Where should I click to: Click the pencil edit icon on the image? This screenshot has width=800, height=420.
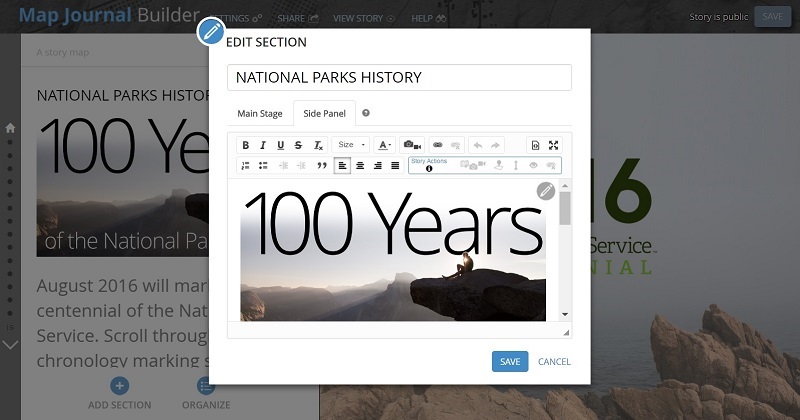[546, 191]
